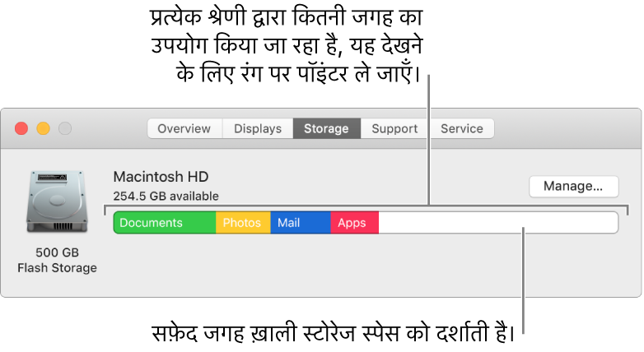The image size is (644, 352).
Task: Minimize the window with the yellow button
Action: coord(43,128)
